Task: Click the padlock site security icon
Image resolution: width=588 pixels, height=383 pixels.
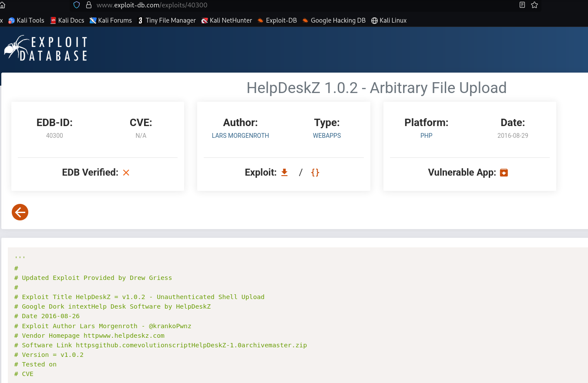Action: pos(89,5)
